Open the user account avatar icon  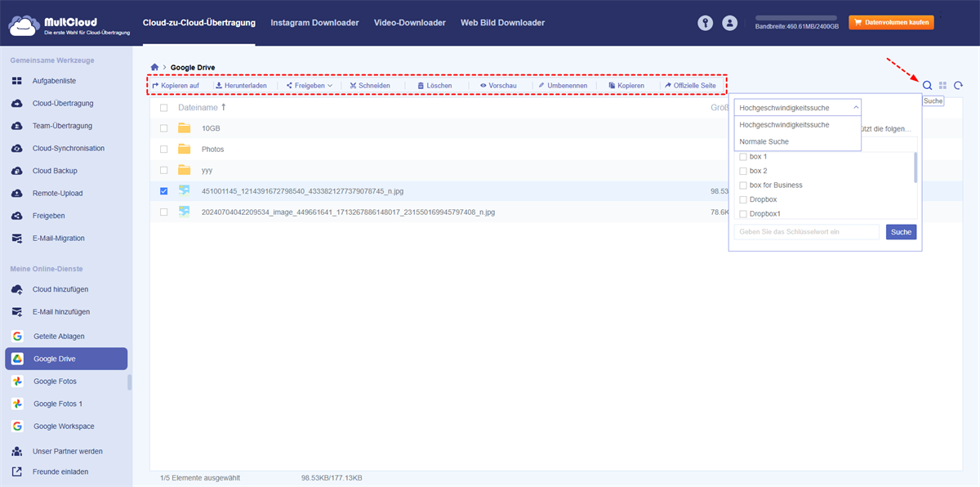pyautogui.click(x=730, y=24)
